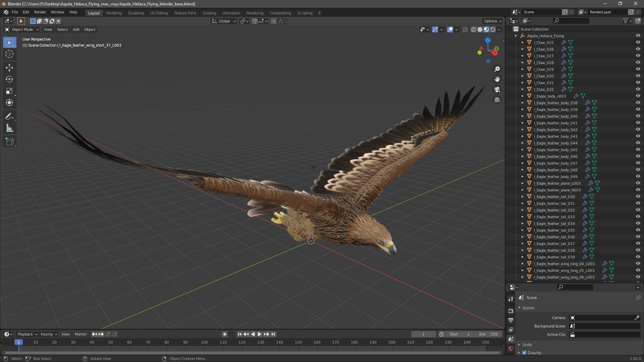The image size is (644, 362).
Task: Switch to the UV Editing workspace tab
Action: (x=159, y=13)
